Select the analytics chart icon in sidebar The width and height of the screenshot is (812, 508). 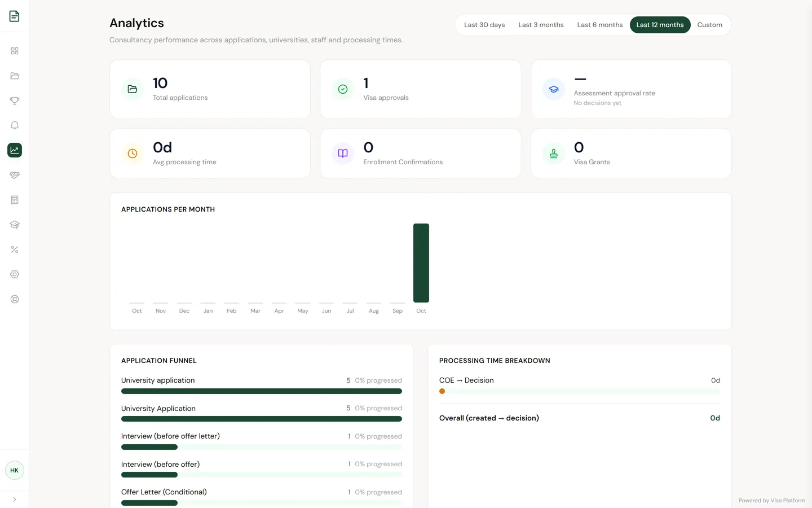(15, 150)
